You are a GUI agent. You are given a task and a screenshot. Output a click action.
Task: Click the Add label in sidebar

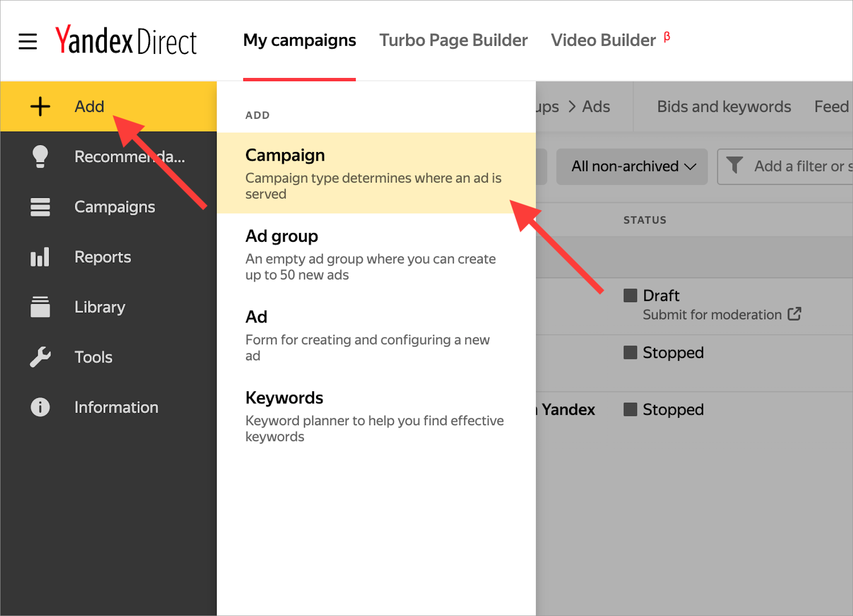pyautogui.click(x=89, y=106)
